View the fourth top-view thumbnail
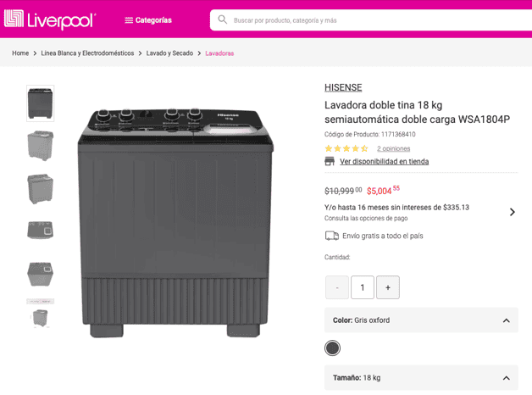This screenshot has width=532, height=395. (40, 230)
